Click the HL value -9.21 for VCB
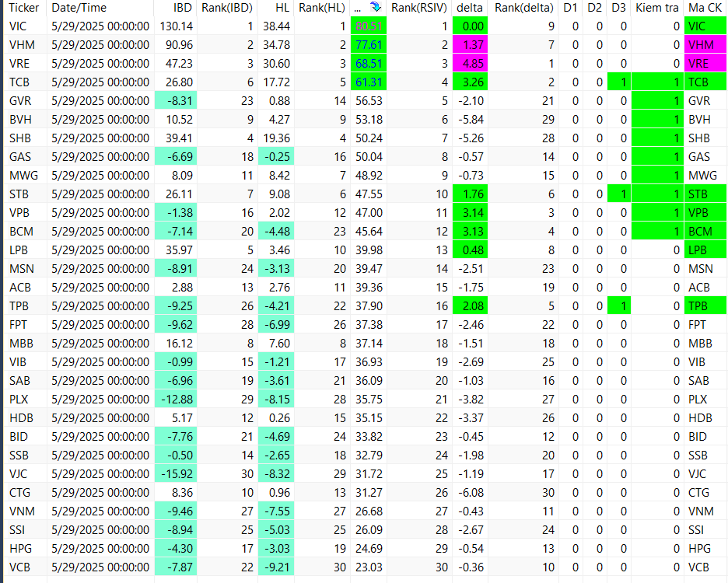This screenshot has height=583, width=728. (276, 567)
